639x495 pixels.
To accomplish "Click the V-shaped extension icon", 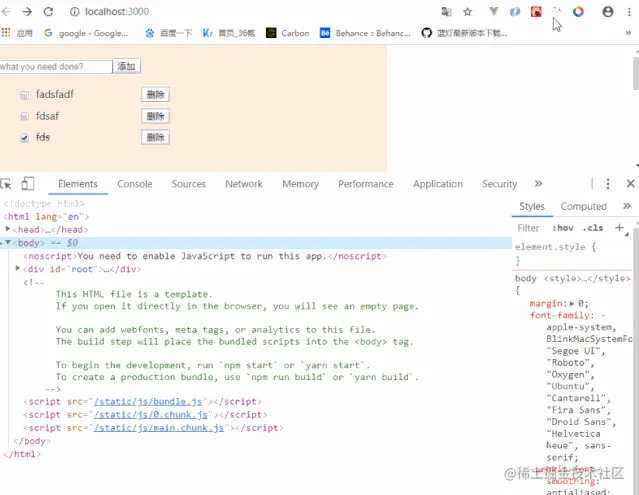I will click(x=494, y=11).
